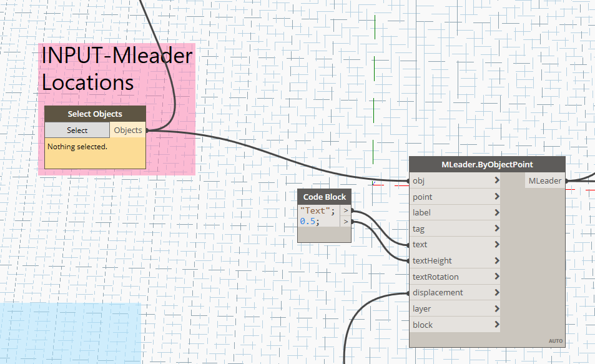This screenshot has width=595, height=364.
Task: Open chevron options for obj port
Action: tap(497, 180)
